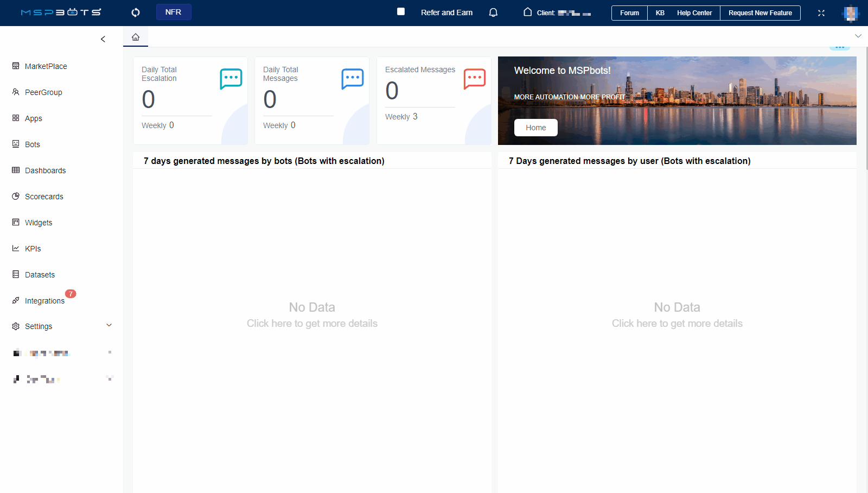Collapse the left sidebar with the arrow
Screen dimensions: 868x493
coord(103,39)
